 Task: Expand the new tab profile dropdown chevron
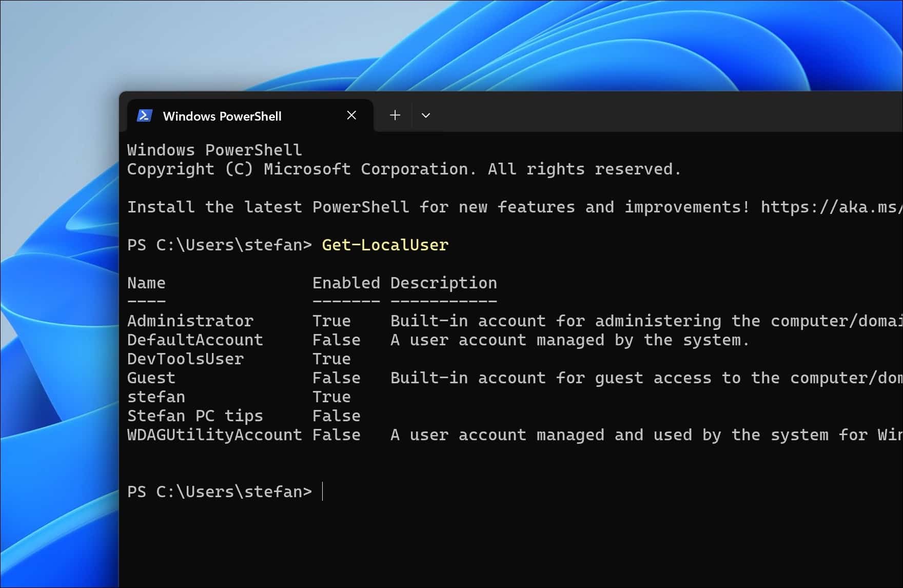click(x=426, y=116)
